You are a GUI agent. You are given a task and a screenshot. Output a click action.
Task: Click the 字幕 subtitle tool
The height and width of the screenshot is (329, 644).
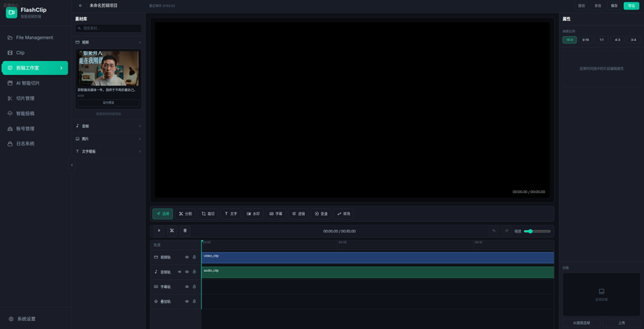275,214
